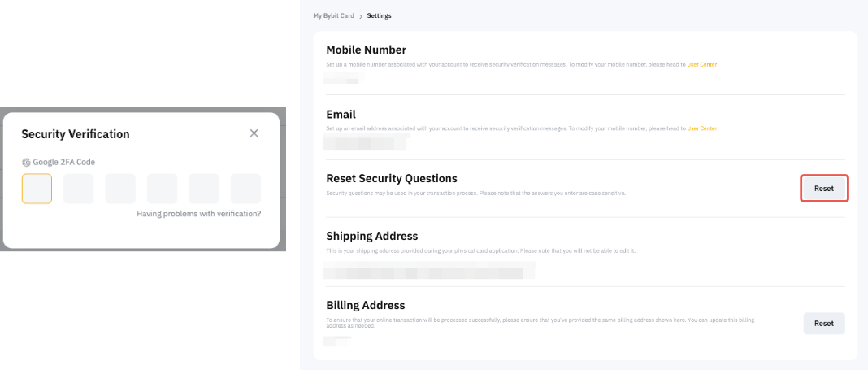Open User Center link under Mobile Number

click(702, 63)
